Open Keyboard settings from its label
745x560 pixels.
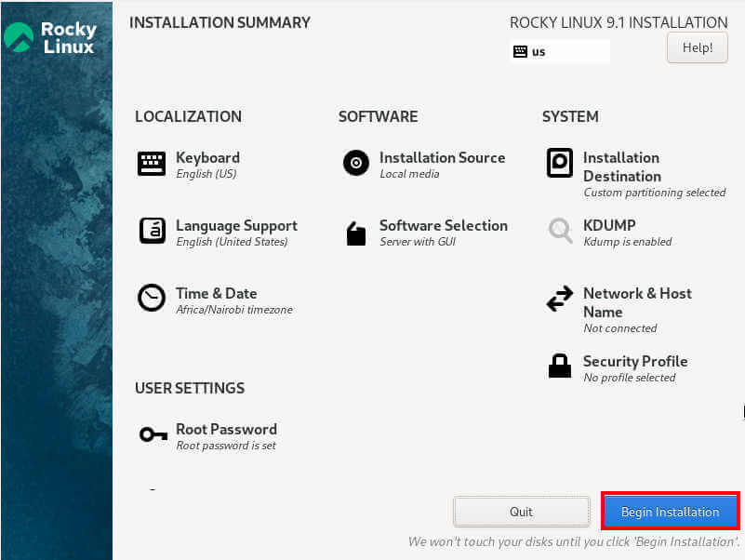tap(207, 157)
